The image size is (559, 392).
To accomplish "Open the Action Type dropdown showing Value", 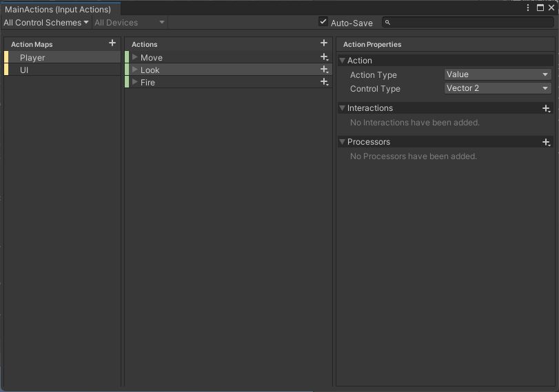I will pyautogui.click(x=498, y=74).
